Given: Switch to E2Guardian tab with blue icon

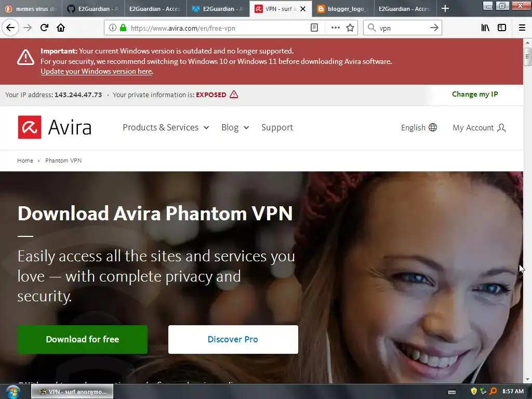Looking at the screenshot, I should [218, 9].
